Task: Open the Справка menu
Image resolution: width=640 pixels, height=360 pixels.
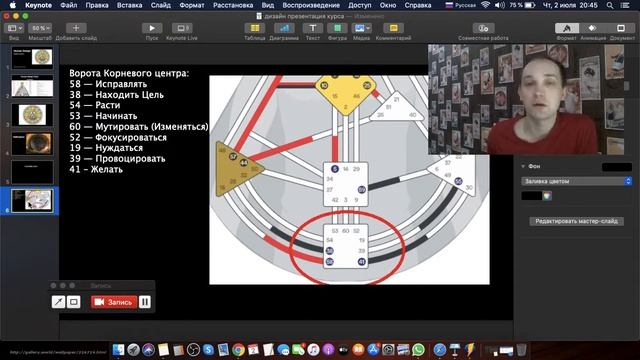Action: [418, 5]
